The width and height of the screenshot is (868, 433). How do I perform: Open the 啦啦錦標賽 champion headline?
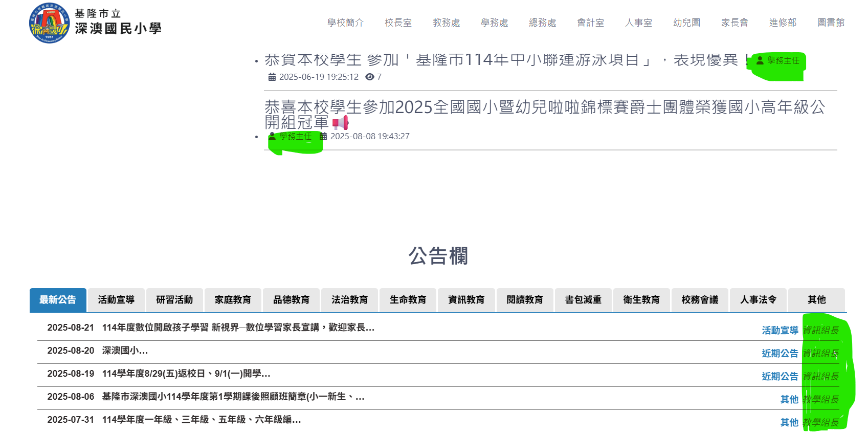pyautogui.click(x=545, y=115)
